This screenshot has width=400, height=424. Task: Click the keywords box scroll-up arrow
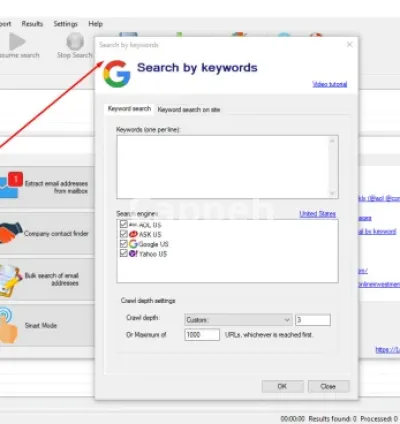(332, 141)
